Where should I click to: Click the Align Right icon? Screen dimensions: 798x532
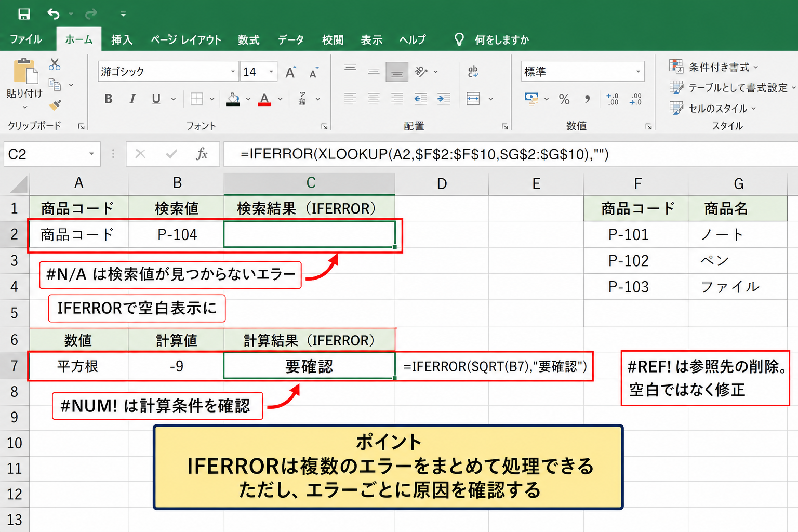(397, 99)
